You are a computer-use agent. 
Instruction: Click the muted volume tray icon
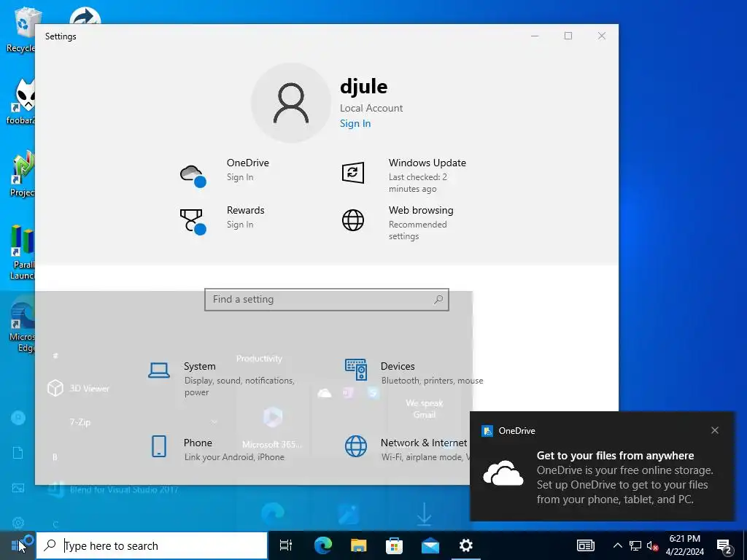652,545
